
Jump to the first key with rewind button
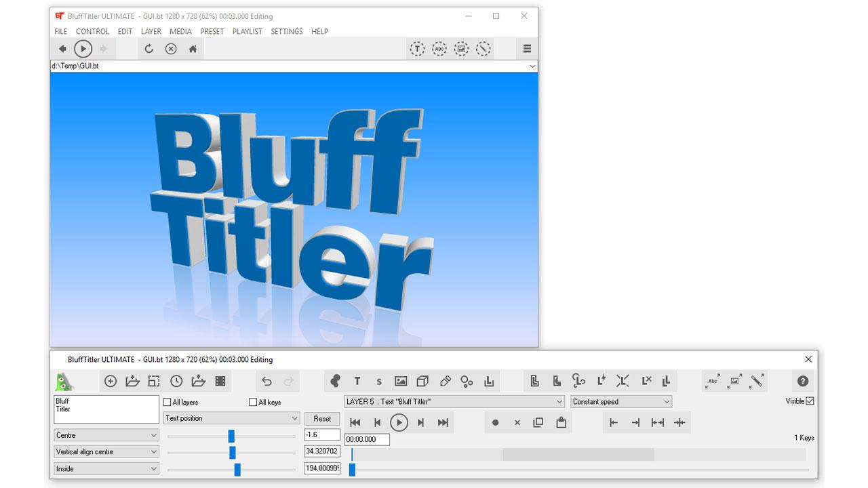(x=355, y=422)
